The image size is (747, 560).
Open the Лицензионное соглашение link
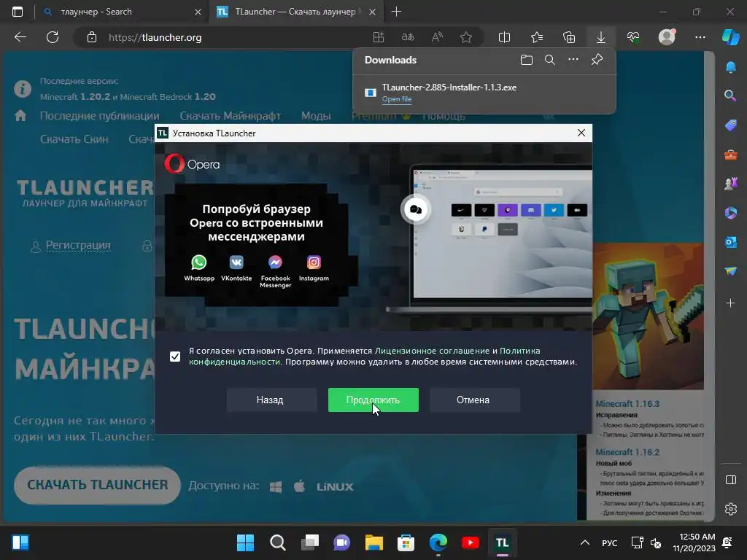pos(432,351)
